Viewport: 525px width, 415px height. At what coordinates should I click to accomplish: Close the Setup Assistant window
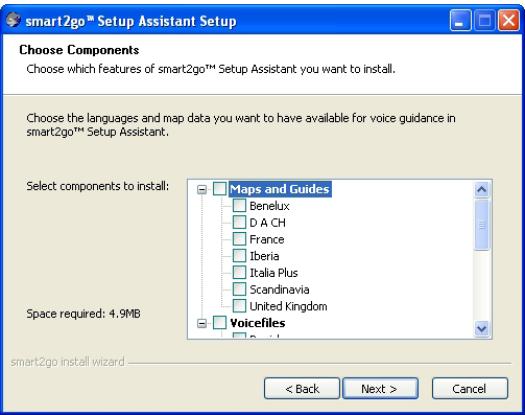[509, 20]
